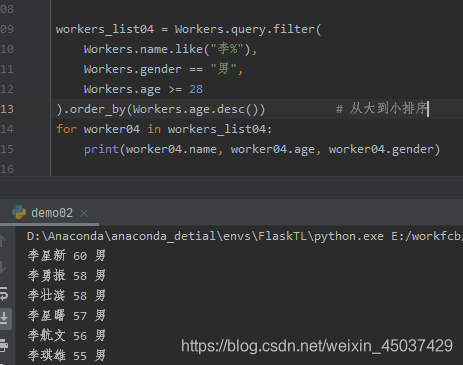Click the number 28 in the code

(196, 89)
